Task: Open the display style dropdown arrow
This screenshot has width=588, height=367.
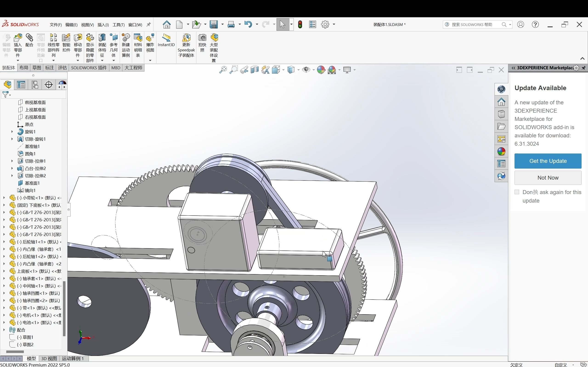Action: click(298, 70)
